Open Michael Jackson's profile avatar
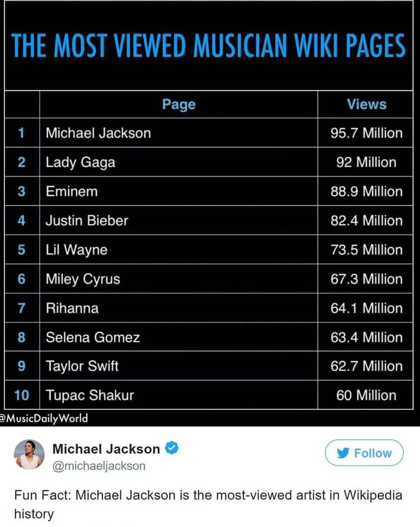Viewport: 420px width, 527px height. [x=29, y=455]
